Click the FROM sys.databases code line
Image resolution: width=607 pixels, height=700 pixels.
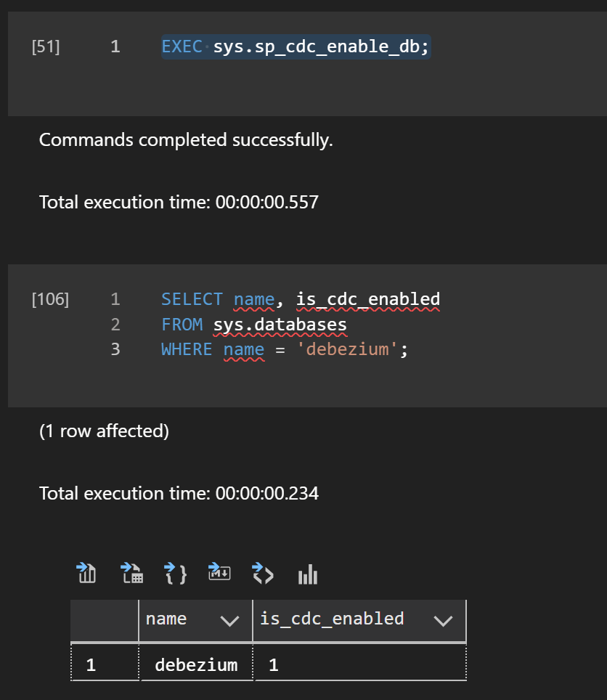254,325
